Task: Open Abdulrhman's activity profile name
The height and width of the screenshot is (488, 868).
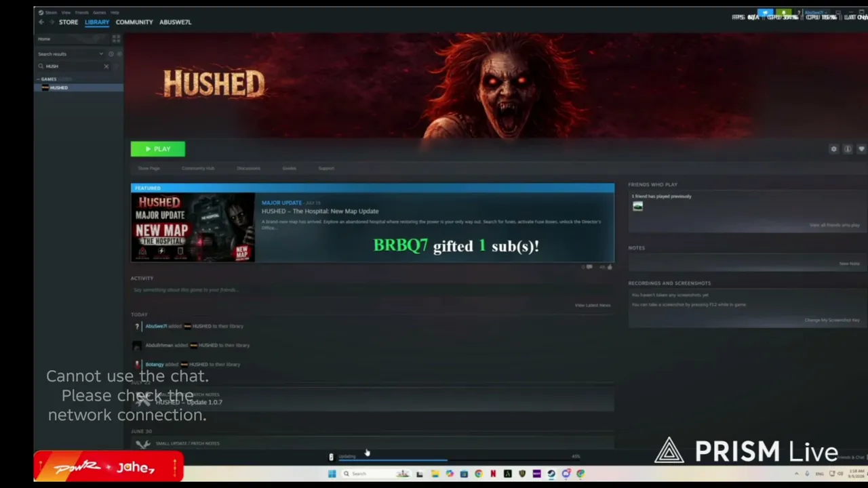Action: (159, 346)
